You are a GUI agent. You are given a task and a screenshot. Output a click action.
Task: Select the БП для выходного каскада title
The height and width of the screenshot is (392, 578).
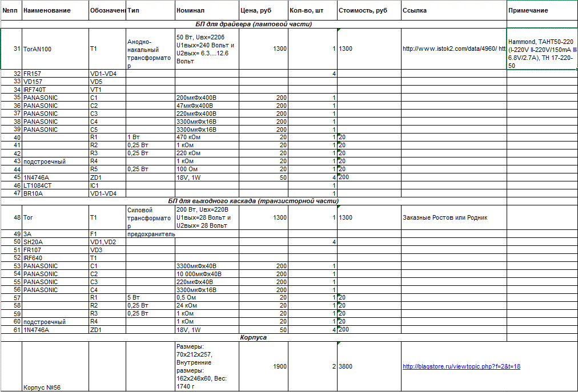tap(254, 201)
